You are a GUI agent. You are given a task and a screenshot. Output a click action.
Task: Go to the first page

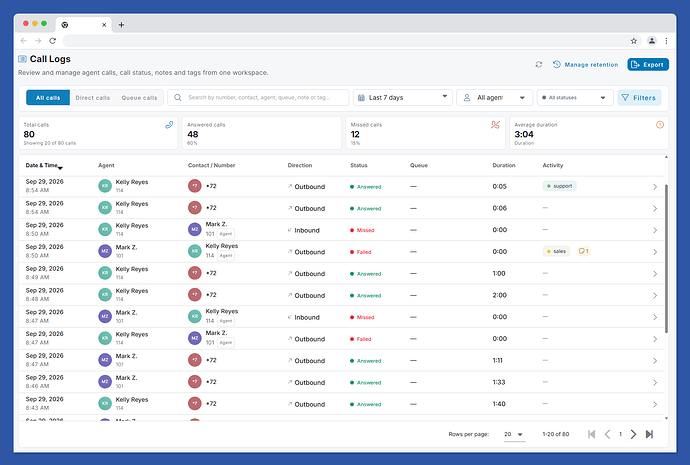pyautogui.click(x=591, y=434)
